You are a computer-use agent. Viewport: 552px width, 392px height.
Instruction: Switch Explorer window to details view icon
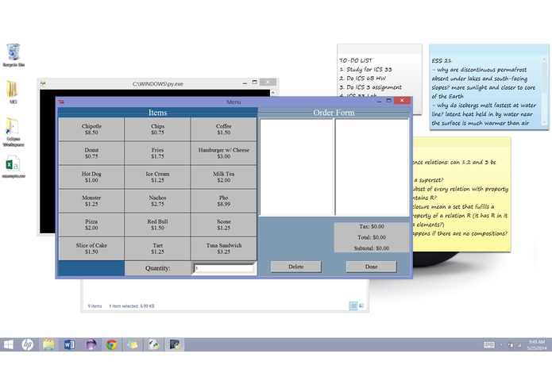pyautogui.click(x=353, y=306)
